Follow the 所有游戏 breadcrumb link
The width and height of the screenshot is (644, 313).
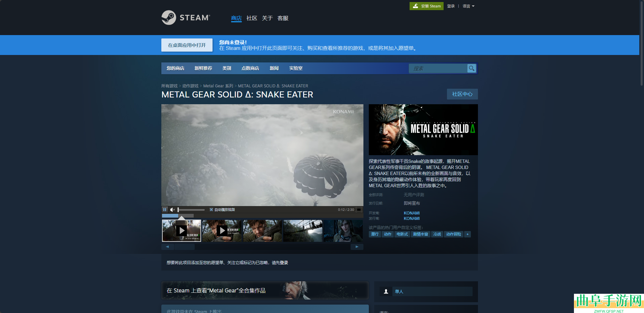[169, 86]
